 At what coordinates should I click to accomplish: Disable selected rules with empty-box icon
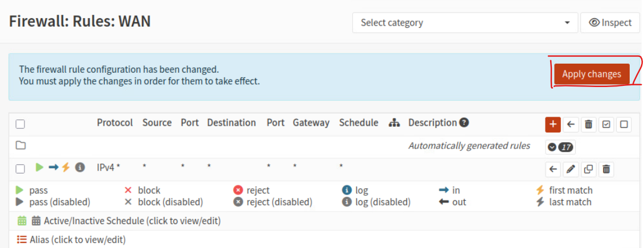point(624,125)
